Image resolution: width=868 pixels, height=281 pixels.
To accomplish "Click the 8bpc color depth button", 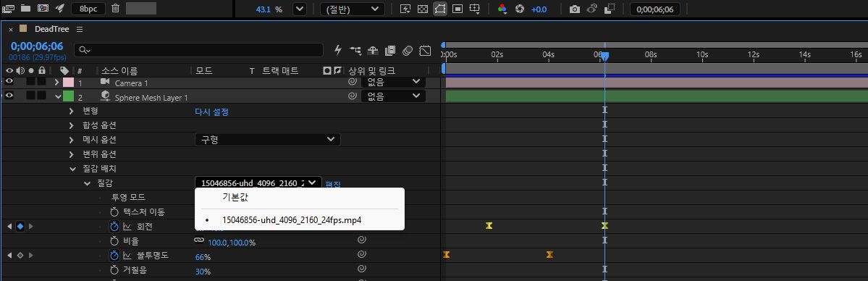I will pos(88,9).
